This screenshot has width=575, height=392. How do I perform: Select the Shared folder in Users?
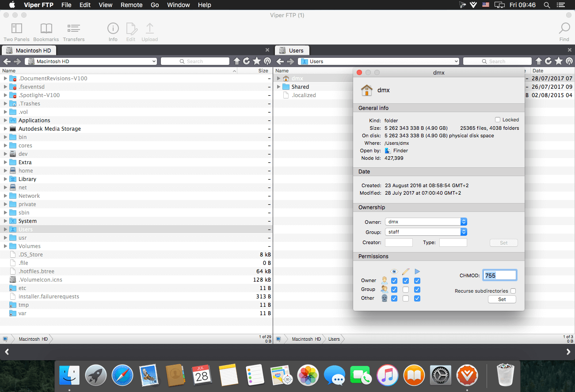click(x=300, y=87)
